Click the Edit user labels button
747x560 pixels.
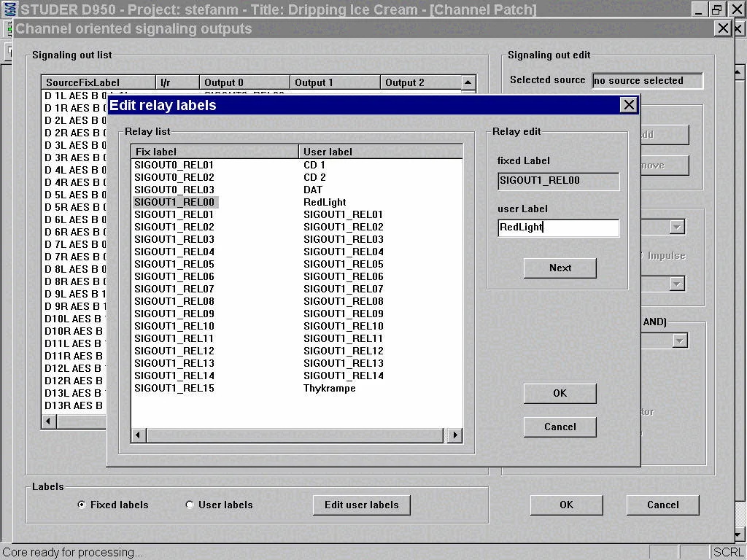362,505
